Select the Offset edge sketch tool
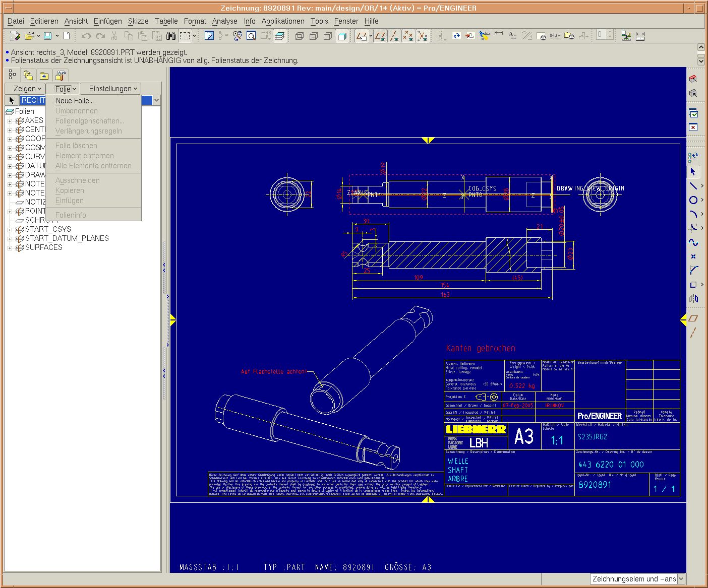Screen dimensions: 708x588 pos(693,285)
